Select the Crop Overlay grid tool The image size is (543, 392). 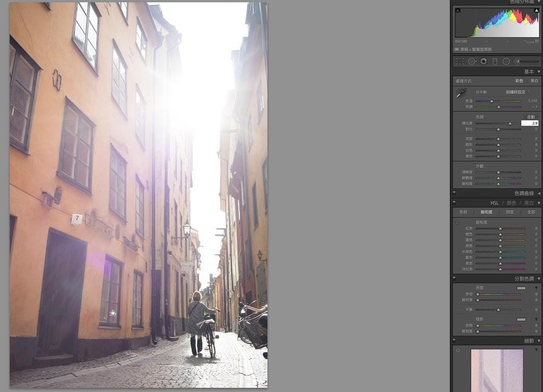[x=460, y=61]
